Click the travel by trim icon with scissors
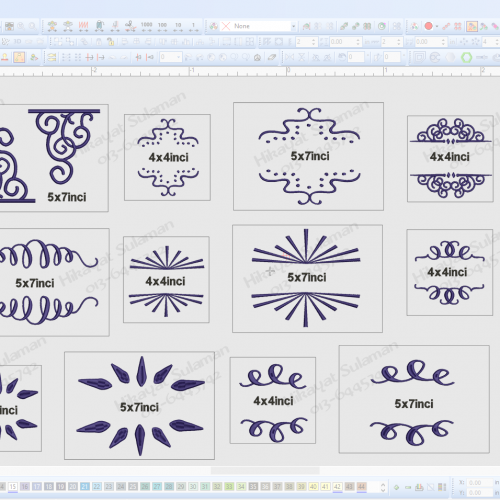This screenshot has width=500, height=500. coord(131,26)
